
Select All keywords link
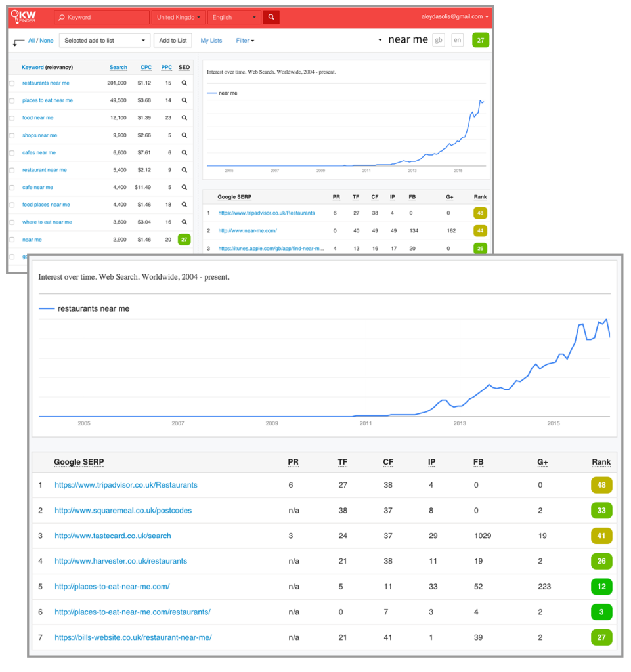tap(32, 41)
